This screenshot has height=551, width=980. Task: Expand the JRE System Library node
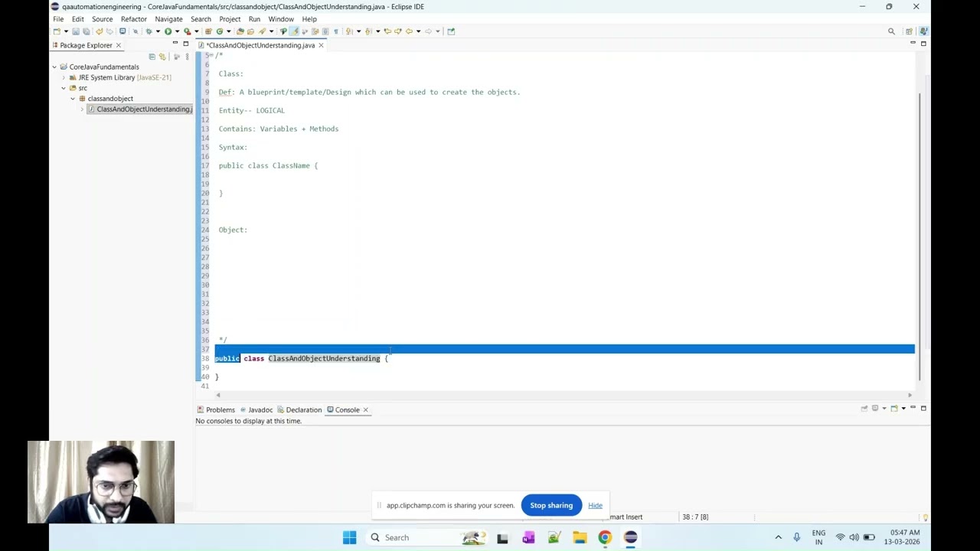64,77
